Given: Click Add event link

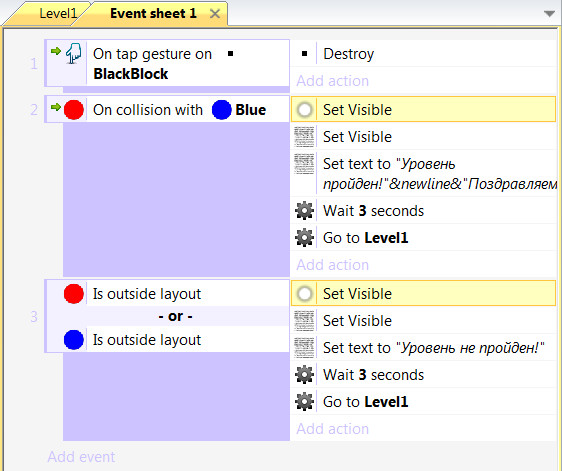Looking at the screenshot, I should 81,457.
